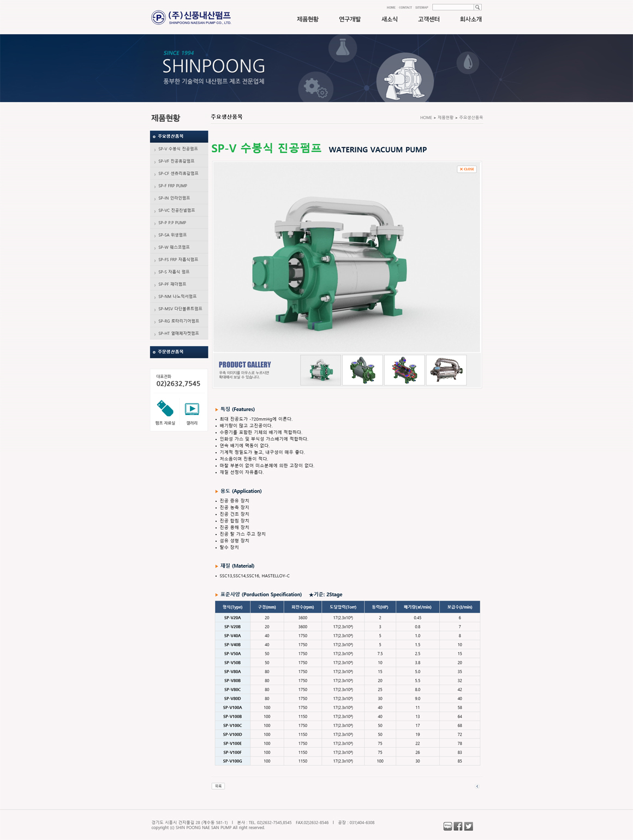Click the SITEMAP link at top

pyautogui.click(x=421, y=8)
